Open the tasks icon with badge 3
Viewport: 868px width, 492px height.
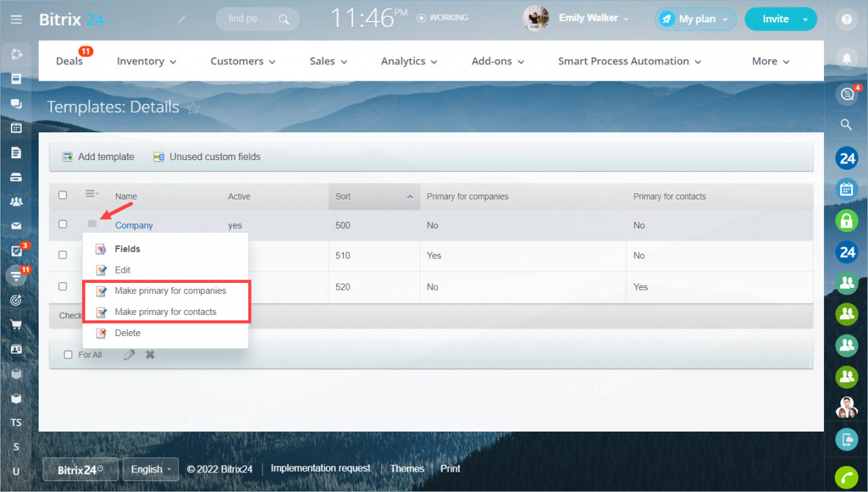click(x=16, y=251)
